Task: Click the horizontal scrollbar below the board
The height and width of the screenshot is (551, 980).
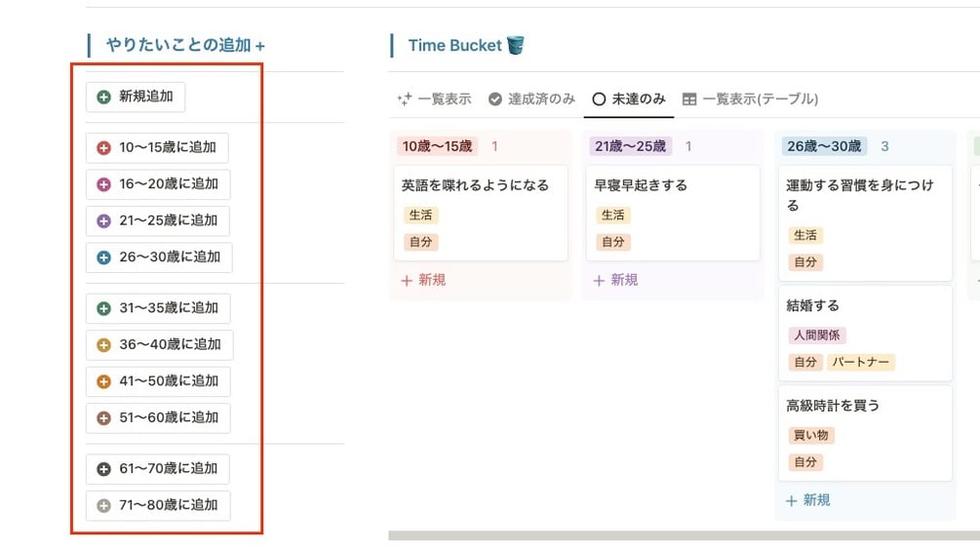Action: coord(683,535)
